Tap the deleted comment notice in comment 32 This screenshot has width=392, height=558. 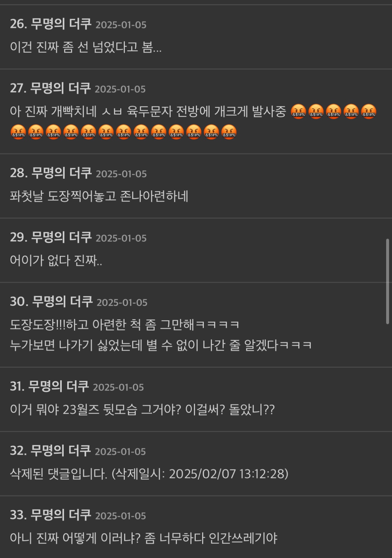tap(149, 473)
